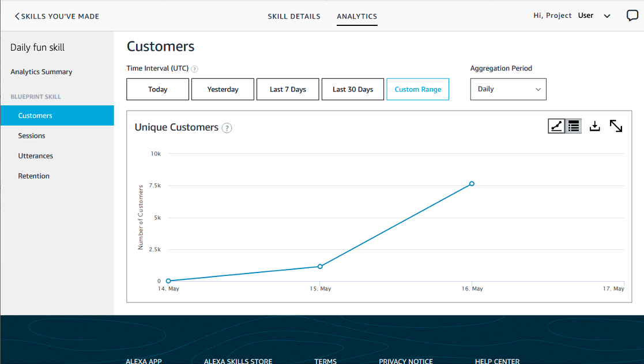The width and height of the screenshot is (644, 364).
Task: Click the Privacy Notice link
Action: 405,361
